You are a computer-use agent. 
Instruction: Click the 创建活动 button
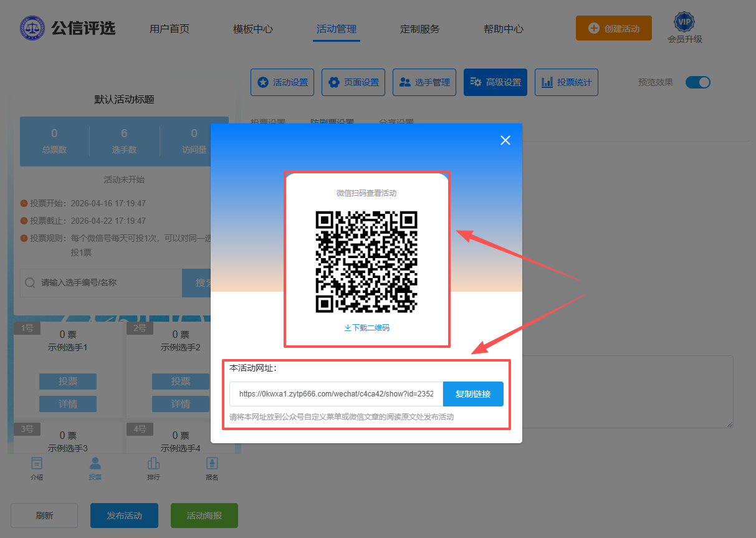point(614,28)
